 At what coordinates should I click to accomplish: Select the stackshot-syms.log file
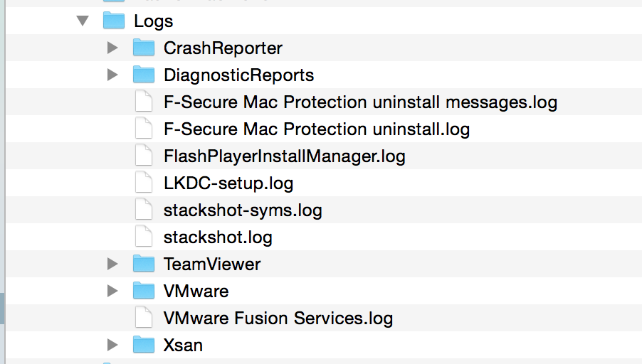coord(243,210)
